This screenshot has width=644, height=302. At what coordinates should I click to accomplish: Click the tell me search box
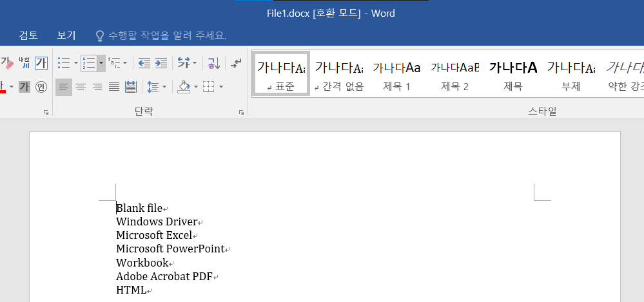click(167, 35)
